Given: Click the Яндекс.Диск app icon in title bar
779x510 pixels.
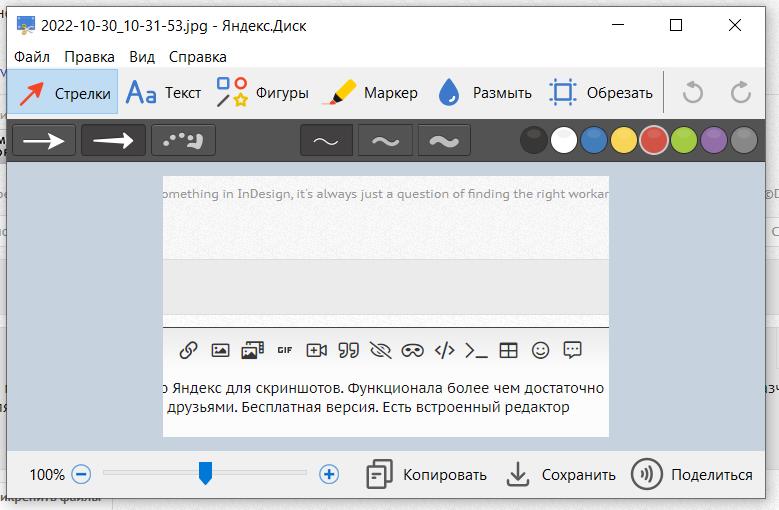Looking at the screenshot, I should [x=25, y=25].
